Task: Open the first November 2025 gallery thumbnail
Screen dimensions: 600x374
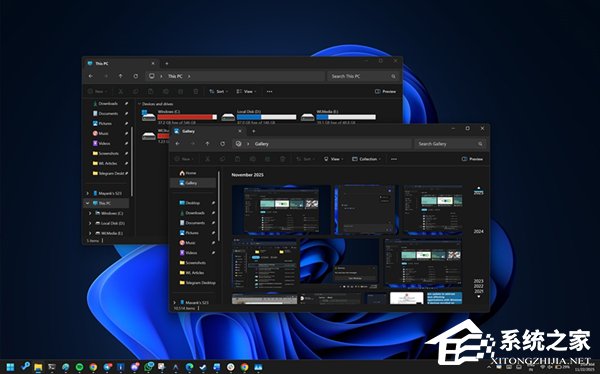Action: [281, 210]
